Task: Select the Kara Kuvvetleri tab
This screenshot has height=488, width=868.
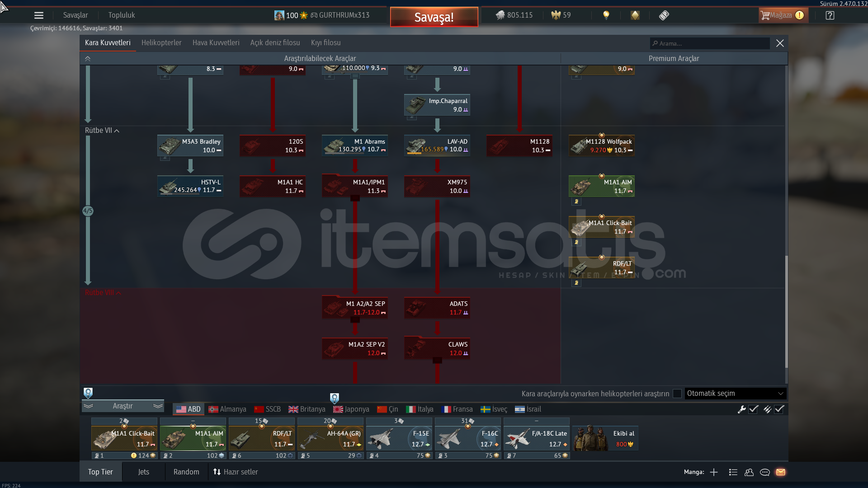Action: (x=108, y=43)
